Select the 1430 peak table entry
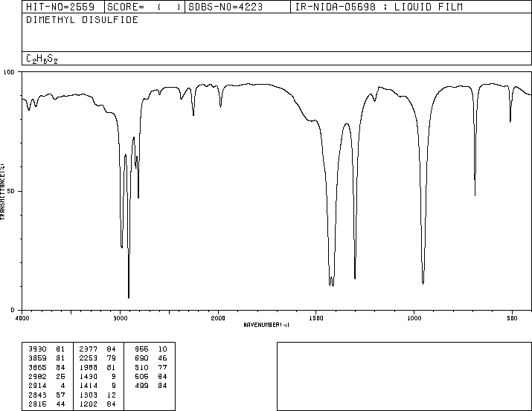The image size is (532, 411). pyautogui.click(x=89, y=376)
